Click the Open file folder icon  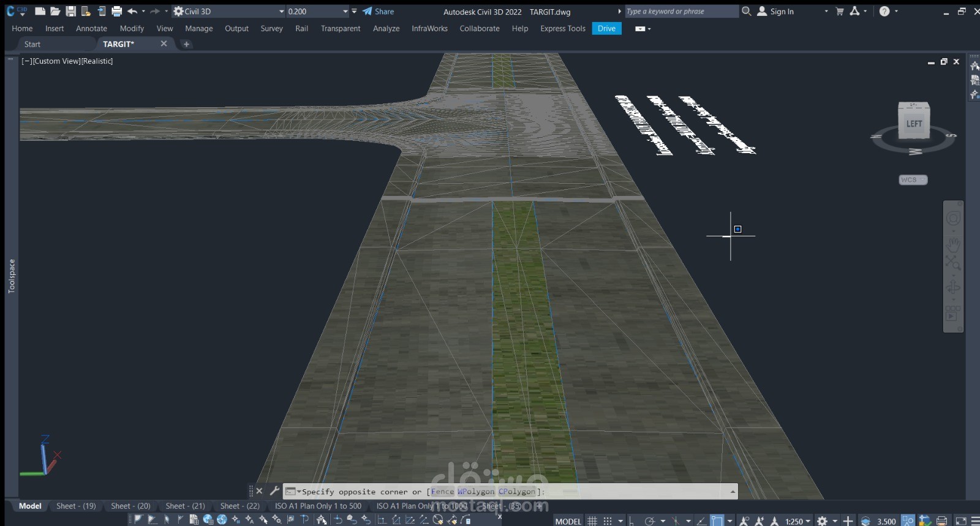pyautogui.click(x=55, y=11)
